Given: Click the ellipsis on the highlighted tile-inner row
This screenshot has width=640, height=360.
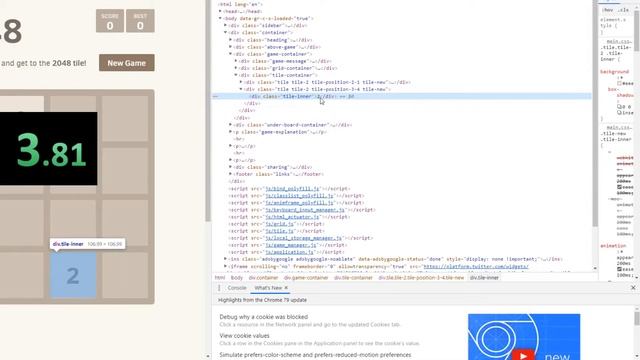Looking at the screenshot, I should point(215,96).
